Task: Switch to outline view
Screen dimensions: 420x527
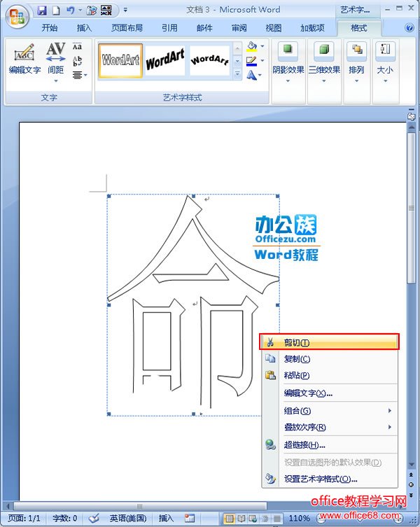Action: pyautogui.click(x=265, y=519)
